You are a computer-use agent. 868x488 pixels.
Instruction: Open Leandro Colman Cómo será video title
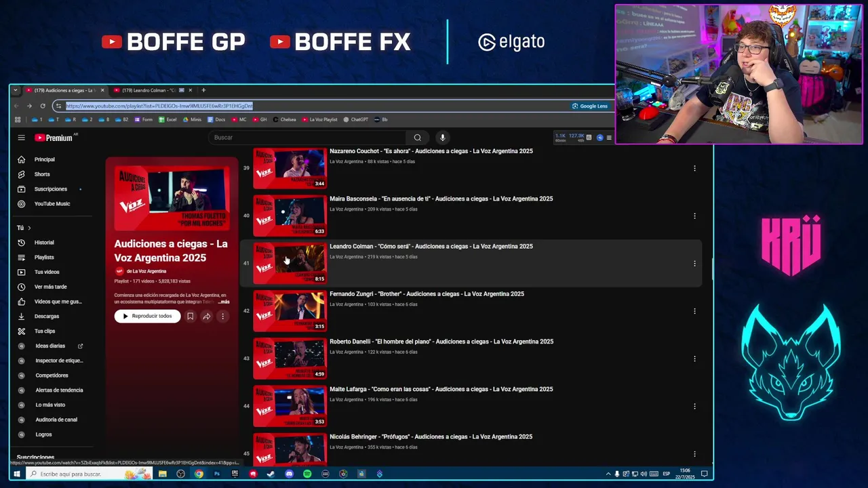[431, 246]
